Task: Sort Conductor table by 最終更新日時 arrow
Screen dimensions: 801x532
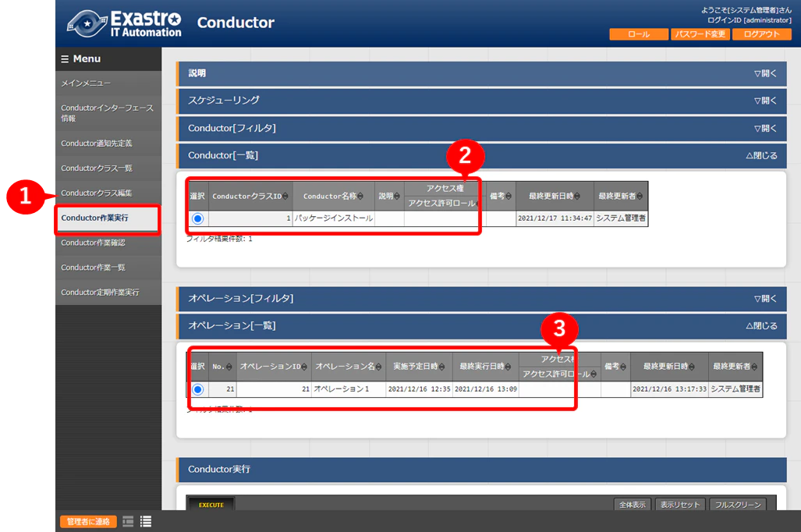Action: coord(576,197)
